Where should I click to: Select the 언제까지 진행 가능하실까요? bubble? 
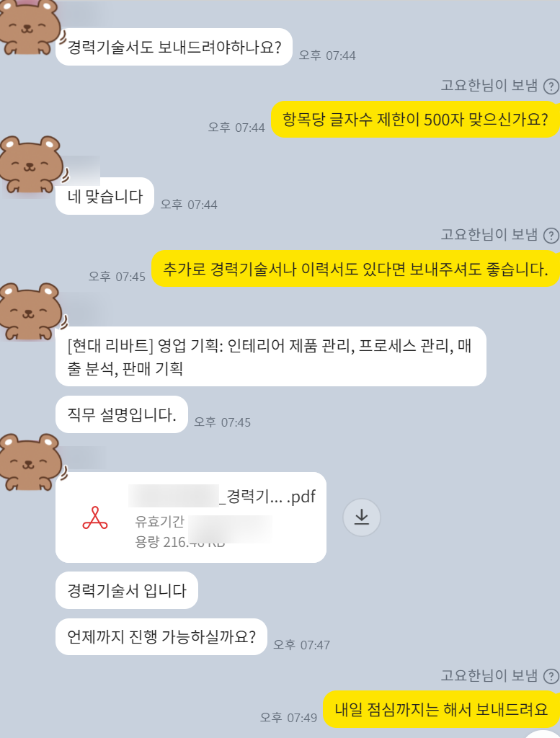click(x=161, y=637)
